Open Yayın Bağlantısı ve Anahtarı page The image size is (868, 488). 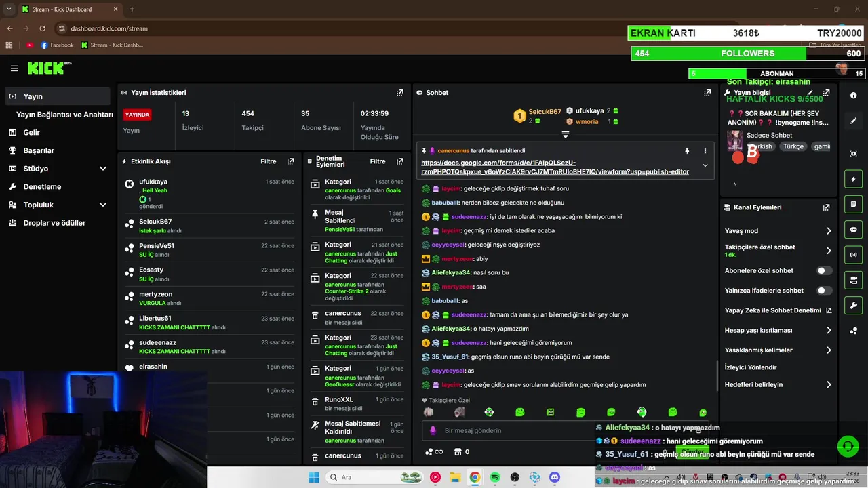pos(64,115)
